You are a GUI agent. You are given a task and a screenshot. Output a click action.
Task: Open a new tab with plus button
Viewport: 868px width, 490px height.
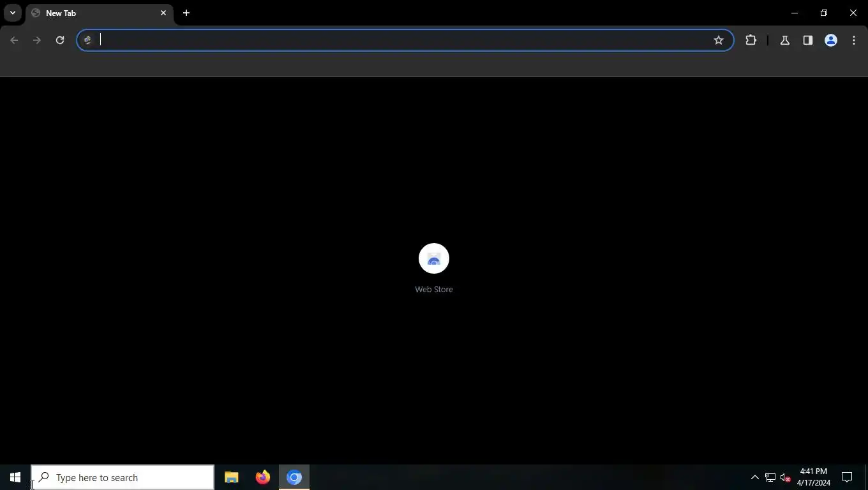click(x=186, y=13)
